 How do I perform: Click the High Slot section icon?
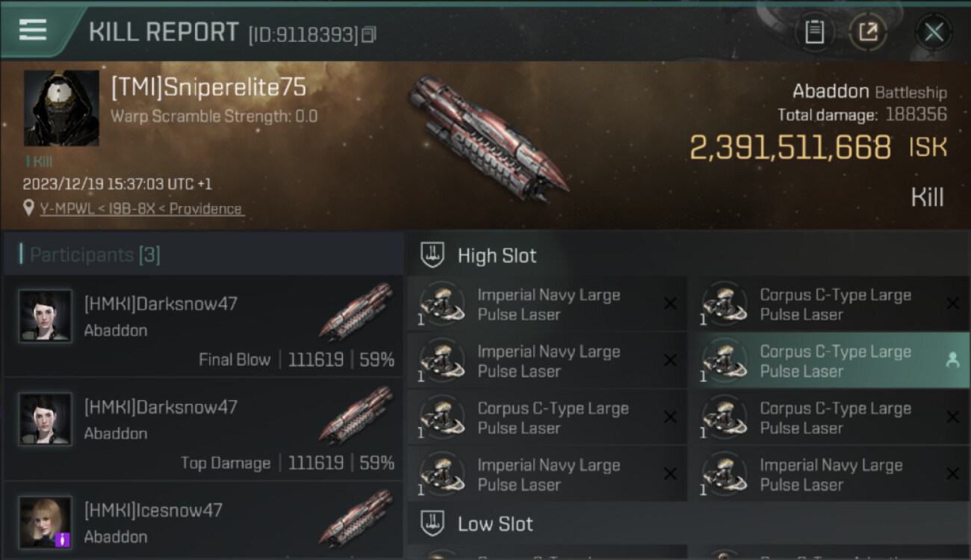click(433, 255)
